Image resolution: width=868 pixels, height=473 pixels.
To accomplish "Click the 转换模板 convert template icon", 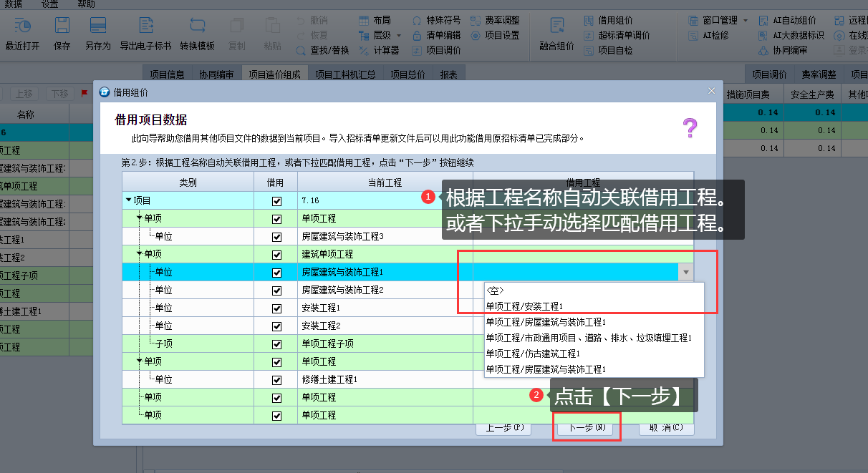I will click(x=197, y=33).
